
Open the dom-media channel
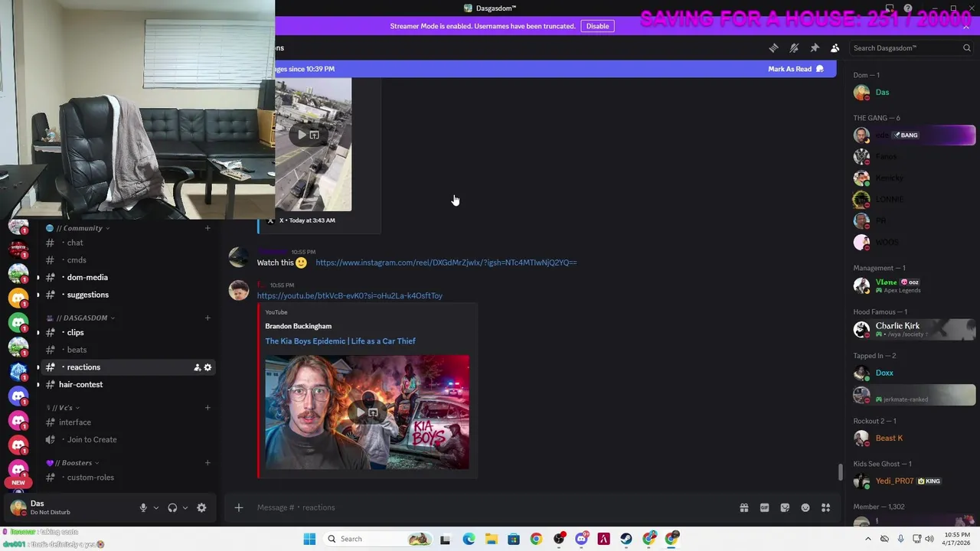tap(126, 277)
